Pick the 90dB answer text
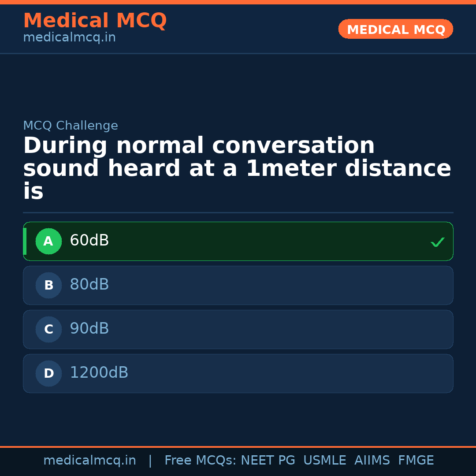 tap(89, 329)
